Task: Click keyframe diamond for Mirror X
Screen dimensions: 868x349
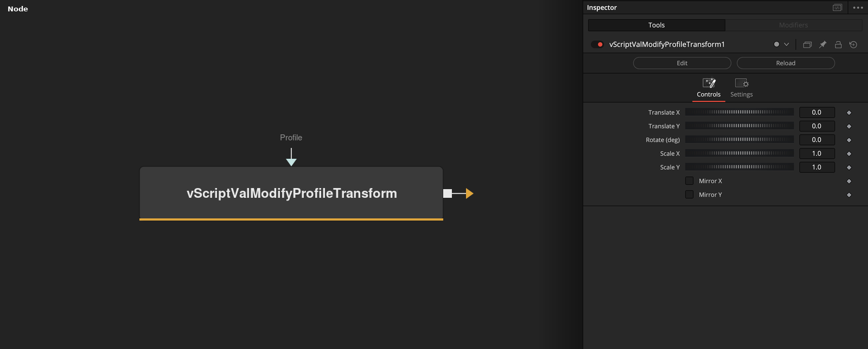Action: click(x=849, y=182)
